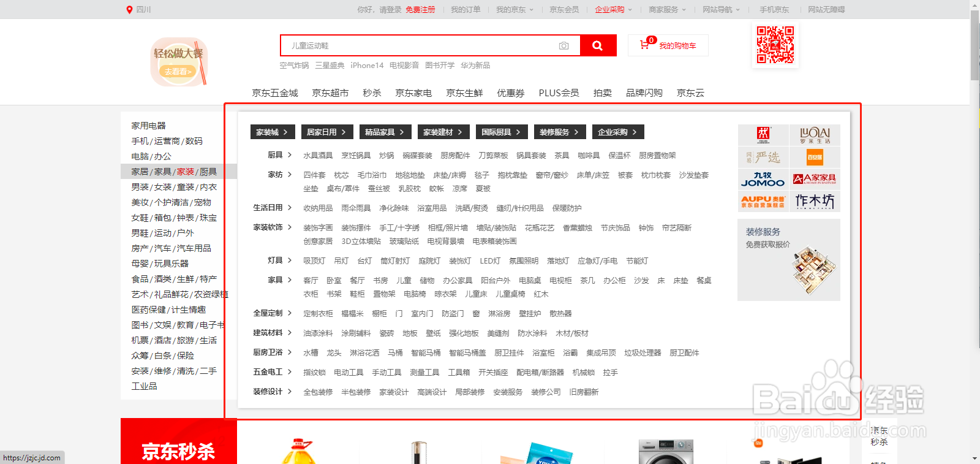Viewport: 980px width, 464px height.
Task: Open the 装修服务 channel tab
Action: 560,132
